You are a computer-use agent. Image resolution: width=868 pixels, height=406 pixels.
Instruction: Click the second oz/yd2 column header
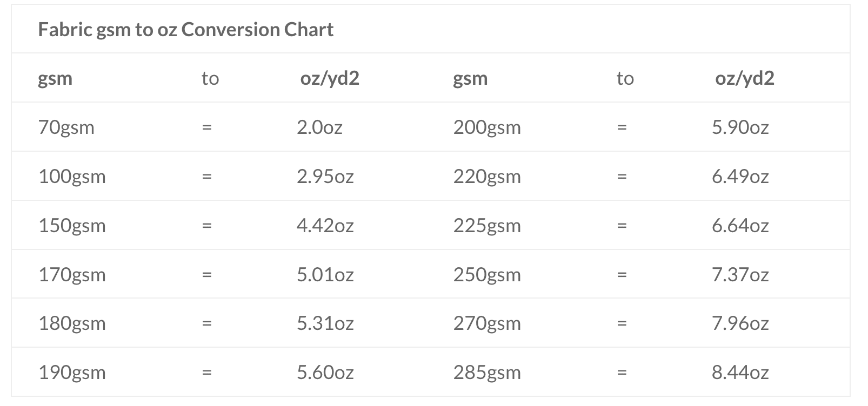(x=745, y=79)
